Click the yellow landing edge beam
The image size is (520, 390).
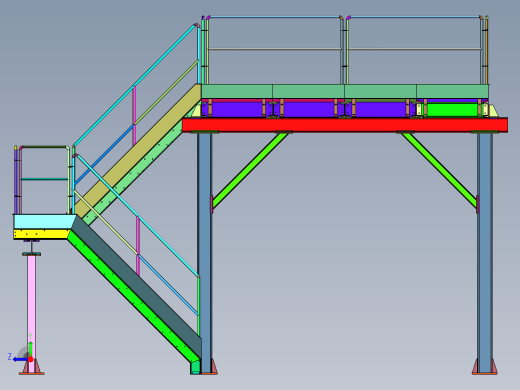click(x=41, y=234)
